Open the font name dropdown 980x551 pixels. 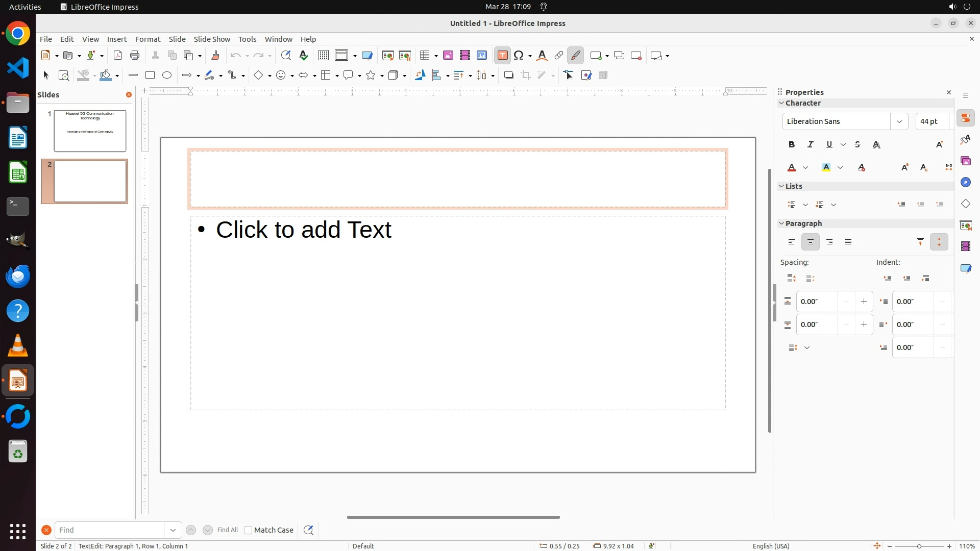pyautogui.click(x=899, y=121)
